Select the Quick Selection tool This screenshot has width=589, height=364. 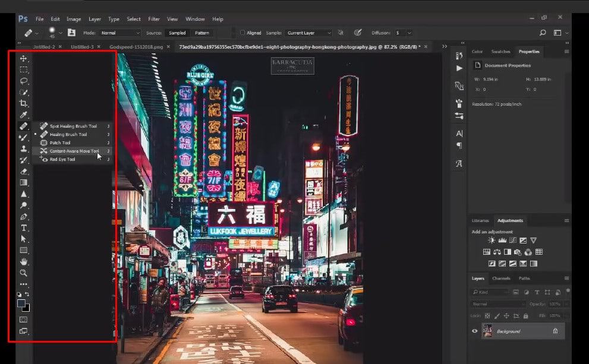[23, 92]
